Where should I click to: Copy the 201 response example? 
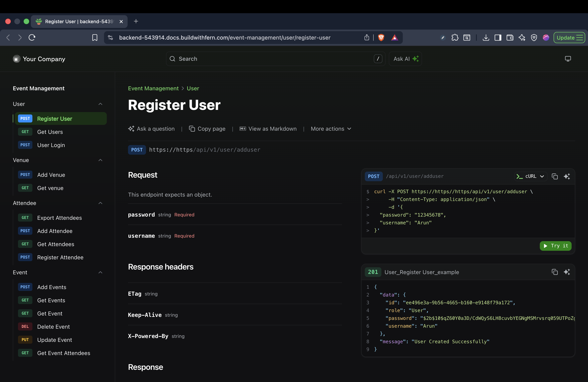555,272
